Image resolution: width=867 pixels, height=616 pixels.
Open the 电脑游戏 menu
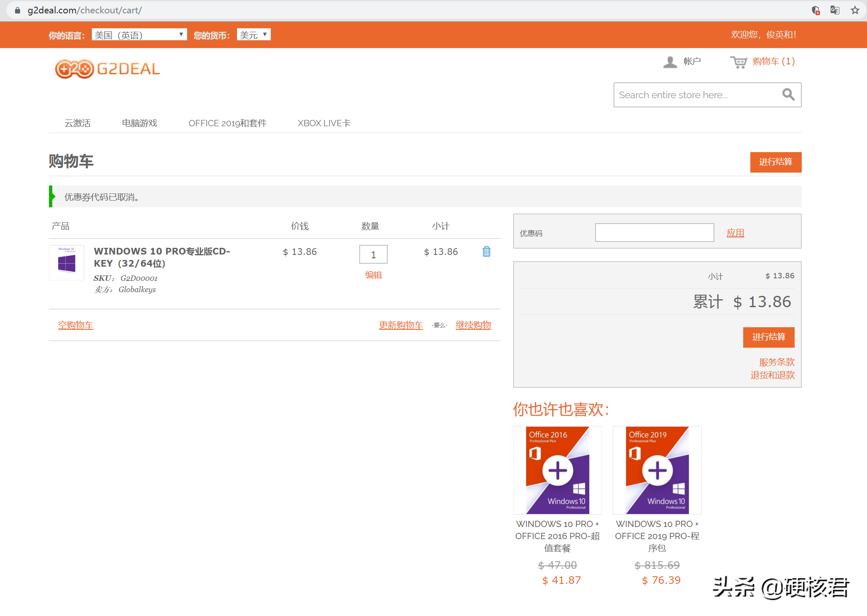click(140, 123)
